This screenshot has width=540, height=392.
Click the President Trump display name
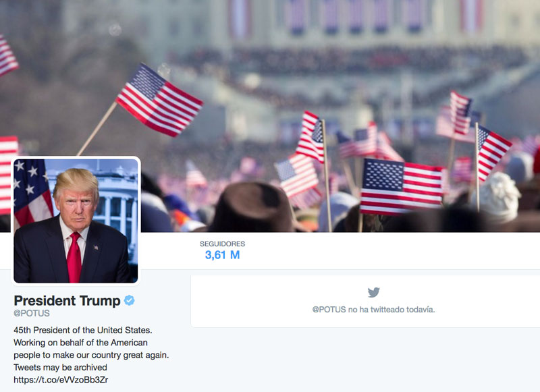pyautogui.click(x=67, y=300)
